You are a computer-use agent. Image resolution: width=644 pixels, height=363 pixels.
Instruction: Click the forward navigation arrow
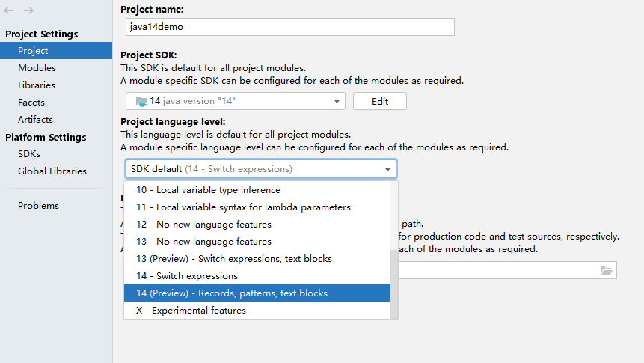(x=28, y=10)
